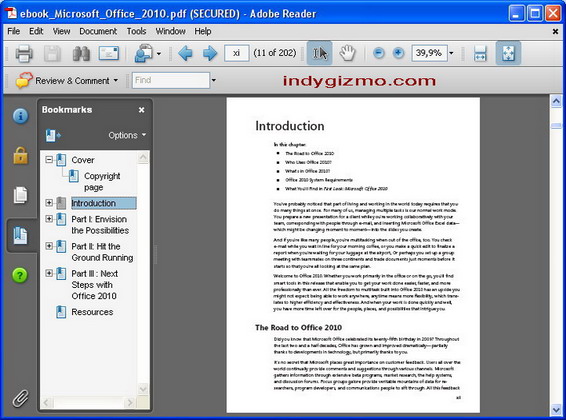Screen dimensions: 566x420
Task: Open the Pages panel sidebar icon
Action: pos(21,195)
